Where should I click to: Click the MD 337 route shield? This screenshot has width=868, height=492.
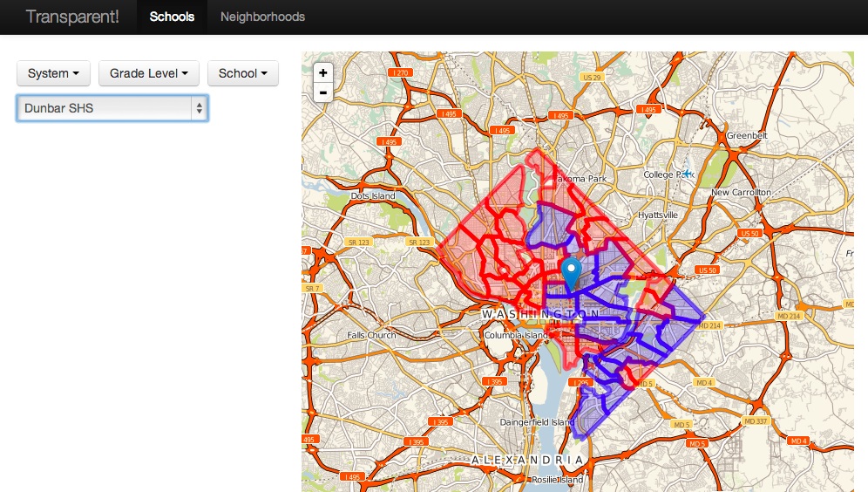click(x=755, y=421)
